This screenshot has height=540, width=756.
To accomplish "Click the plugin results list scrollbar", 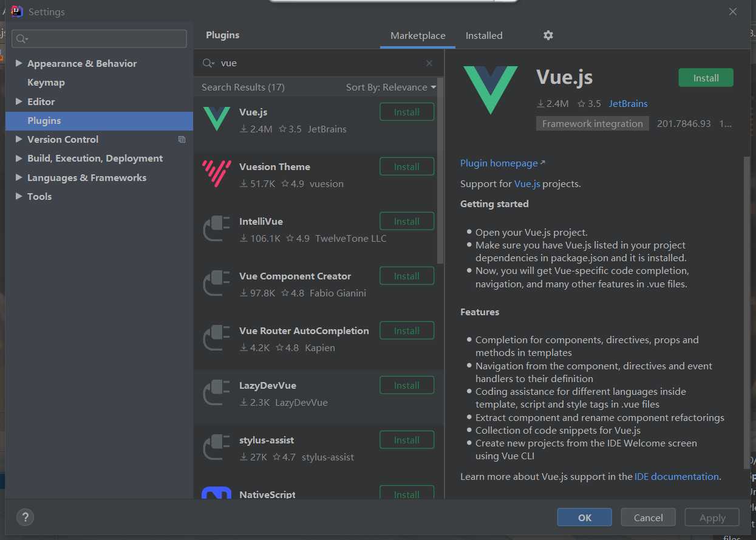I will pos(441,170).
